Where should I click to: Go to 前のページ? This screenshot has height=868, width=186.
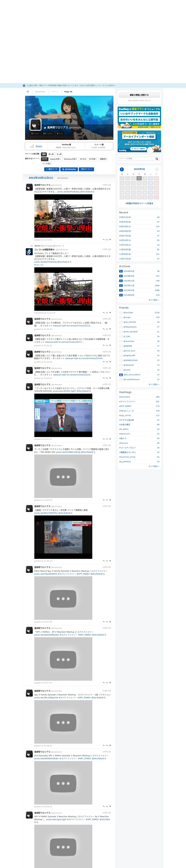coord(52,169)
